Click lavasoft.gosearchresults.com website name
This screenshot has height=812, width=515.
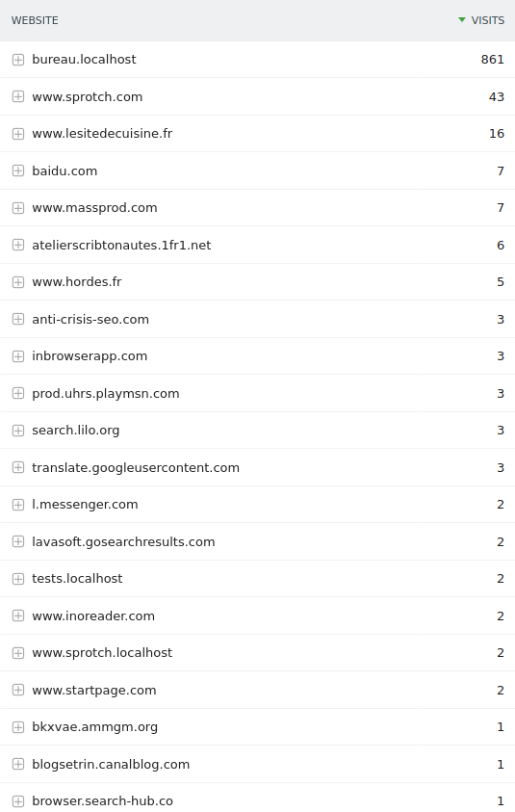(123, 541)
